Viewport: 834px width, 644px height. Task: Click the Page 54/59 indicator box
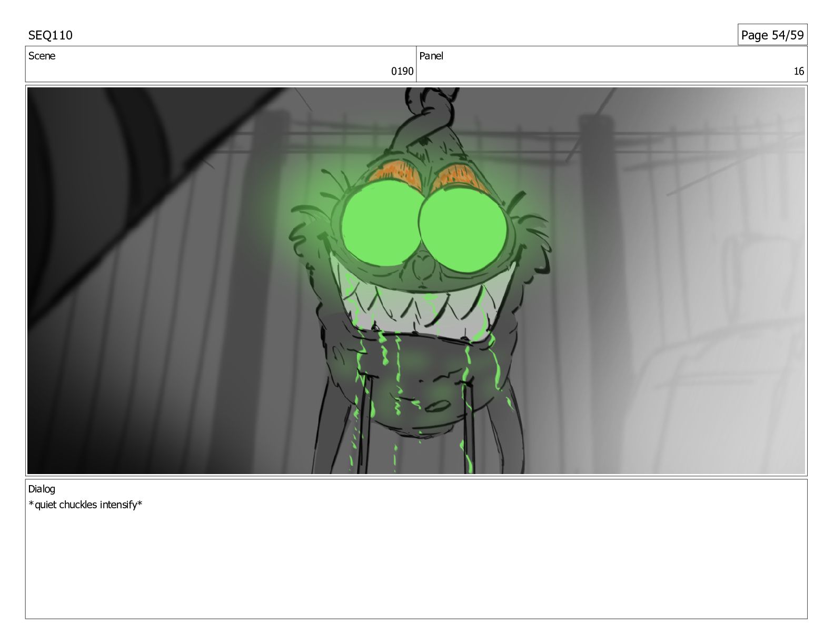[x=772, y=35]
